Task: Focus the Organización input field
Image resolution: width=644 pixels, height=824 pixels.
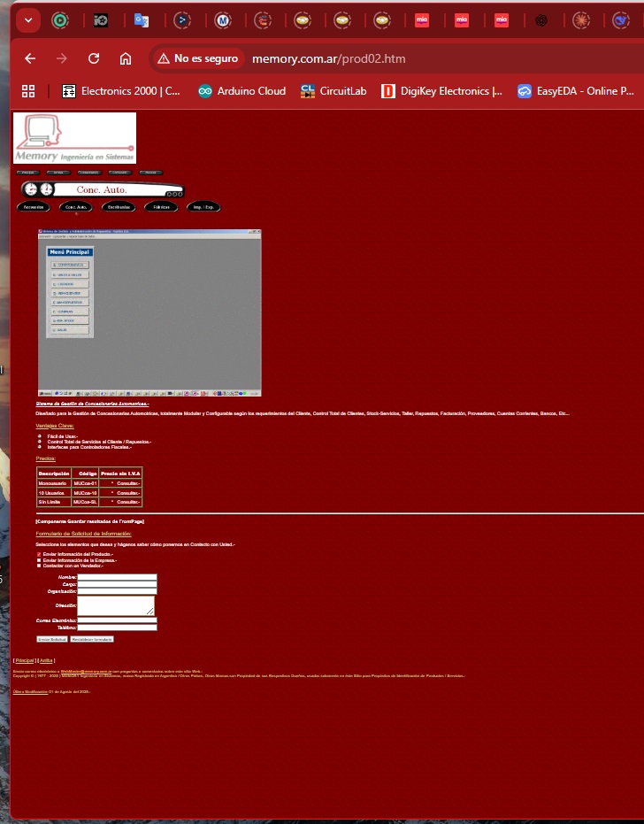Action: (x=117, y=591)
